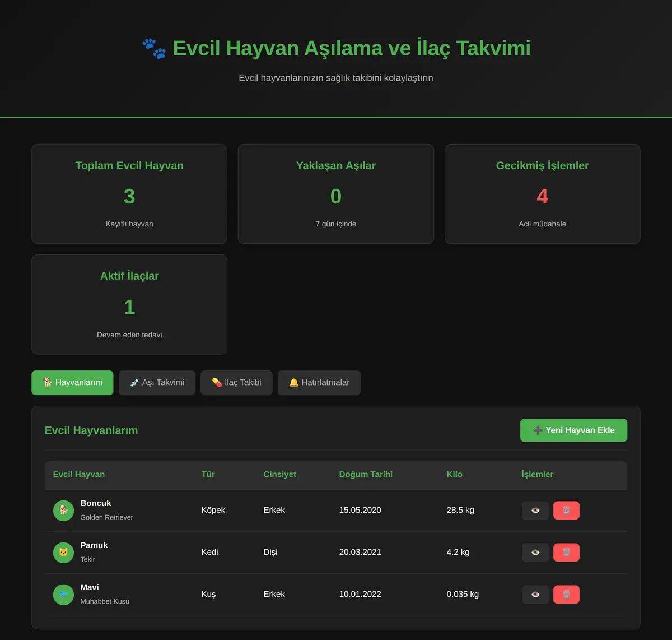Click the name Mavi in the table

coord(90,587)
